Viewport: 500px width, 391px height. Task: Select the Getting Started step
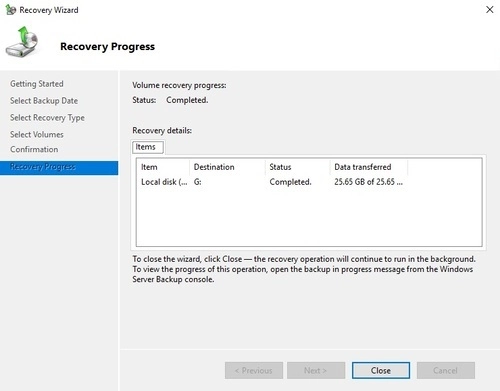pos(37,84)
